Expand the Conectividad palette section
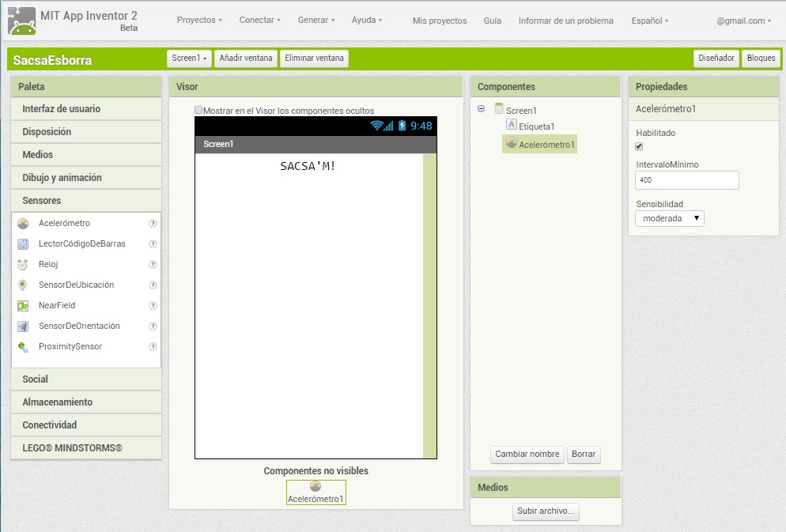This screenshot has width=786, height=532. tap(86, 425)
